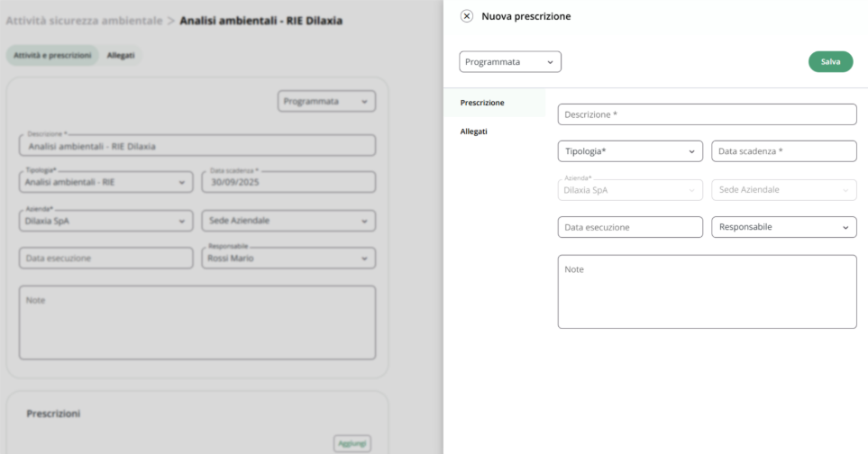Focus the Descrizione field in new prescription

point(707,114)
